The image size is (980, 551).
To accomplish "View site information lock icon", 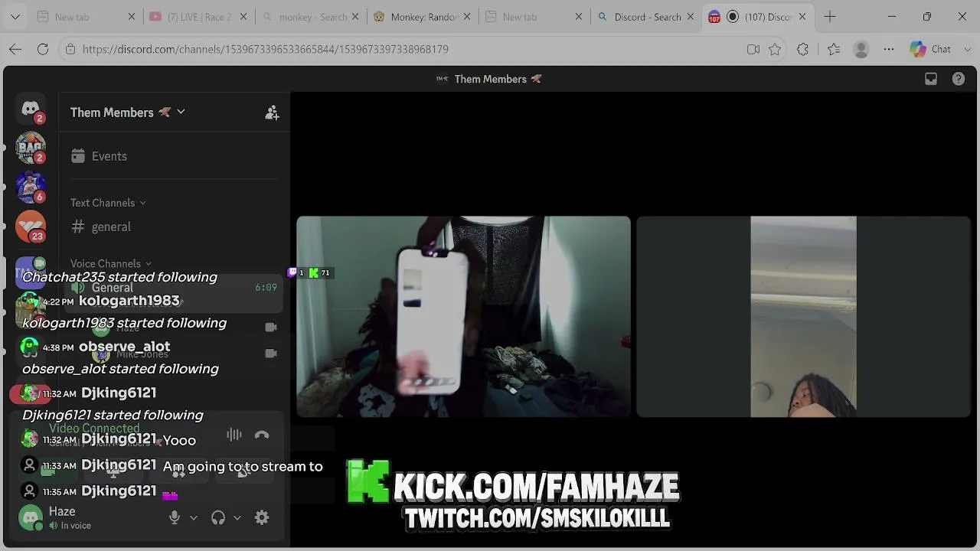I will (x=70, y=49).
